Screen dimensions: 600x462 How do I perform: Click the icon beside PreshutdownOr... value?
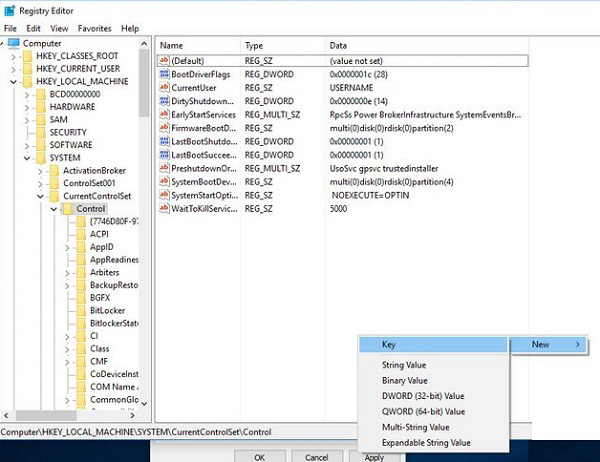point(164,168)
